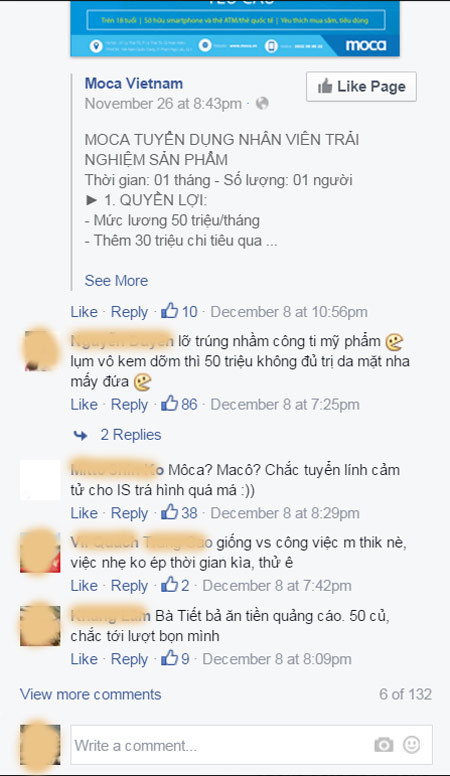Click the globe privacy icon by post date
This screenshot has width=450, height=776.
(x=262, y=103)
